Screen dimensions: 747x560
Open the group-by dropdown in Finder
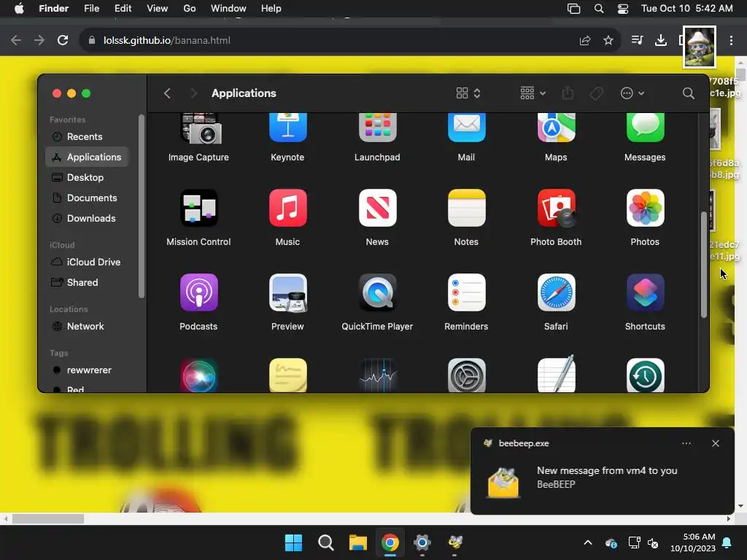tap(533, 93)
